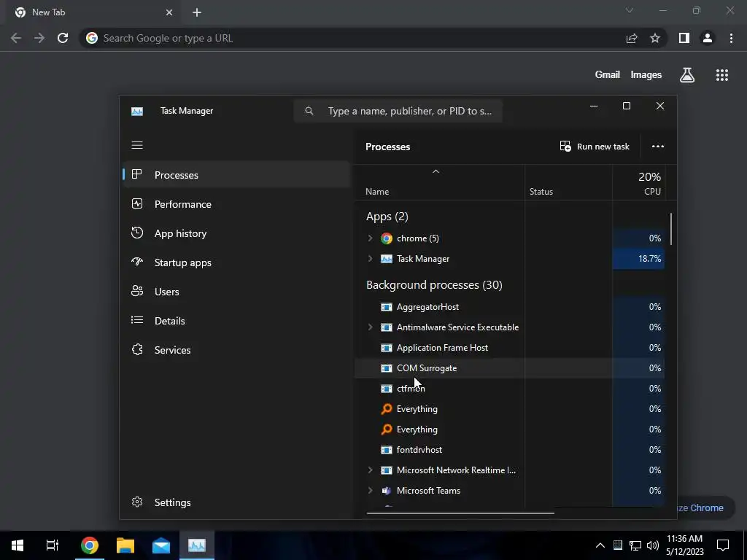Click the Settings gear icon in Task Manager
The height and width of the screenshot is (560, 747).
click(x=136, y=502)
